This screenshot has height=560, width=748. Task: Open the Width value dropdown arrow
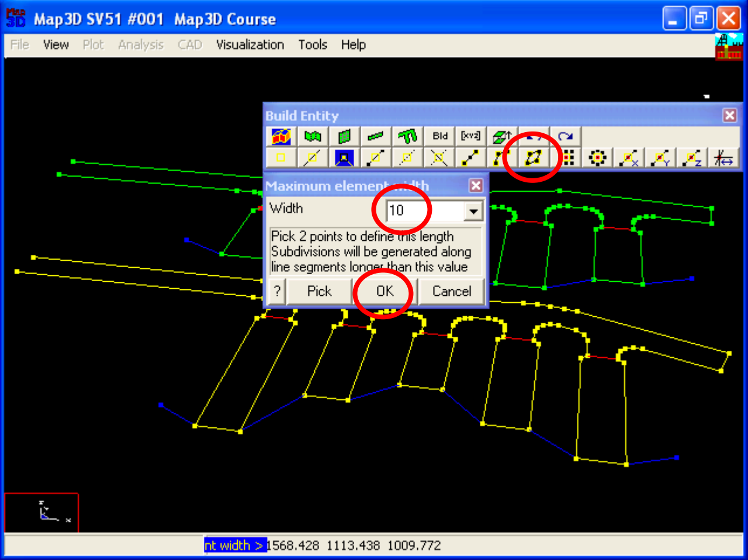473,211
